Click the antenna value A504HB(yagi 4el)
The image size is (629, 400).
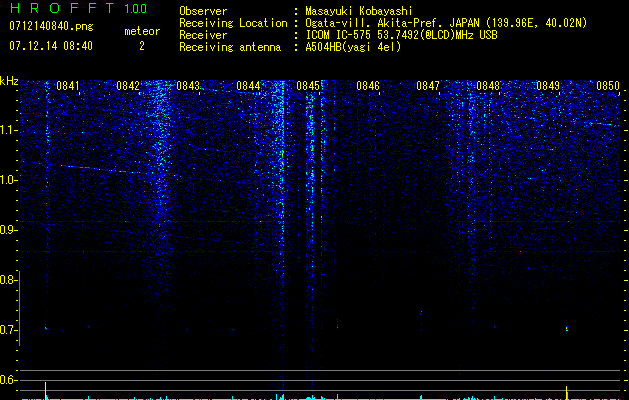353,47
